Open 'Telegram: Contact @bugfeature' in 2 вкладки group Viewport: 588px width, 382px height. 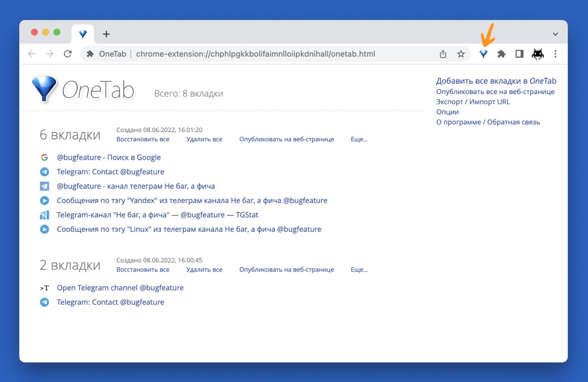click(110, 302)
